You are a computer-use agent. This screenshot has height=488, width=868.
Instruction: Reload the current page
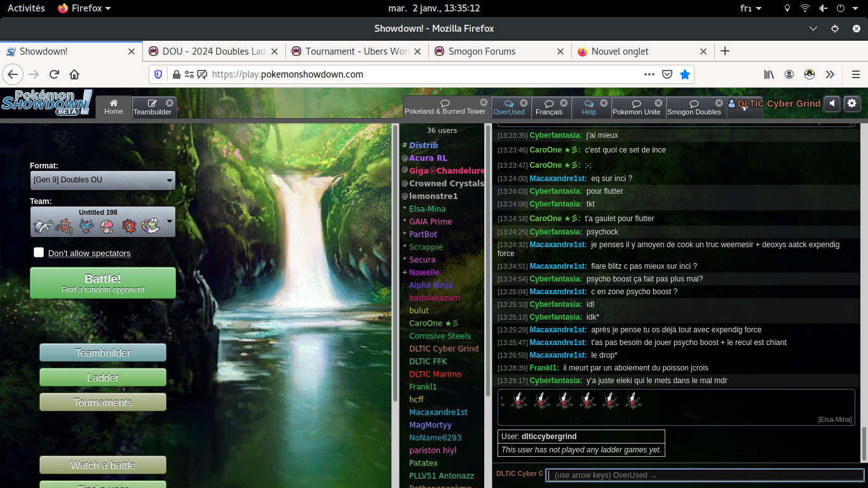(x=55, y=74)
